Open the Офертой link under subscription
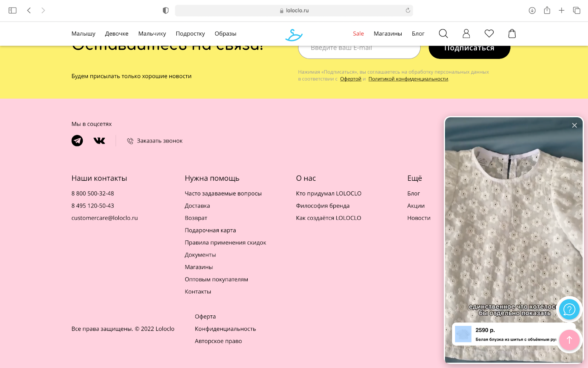 [x=351, y=79]
